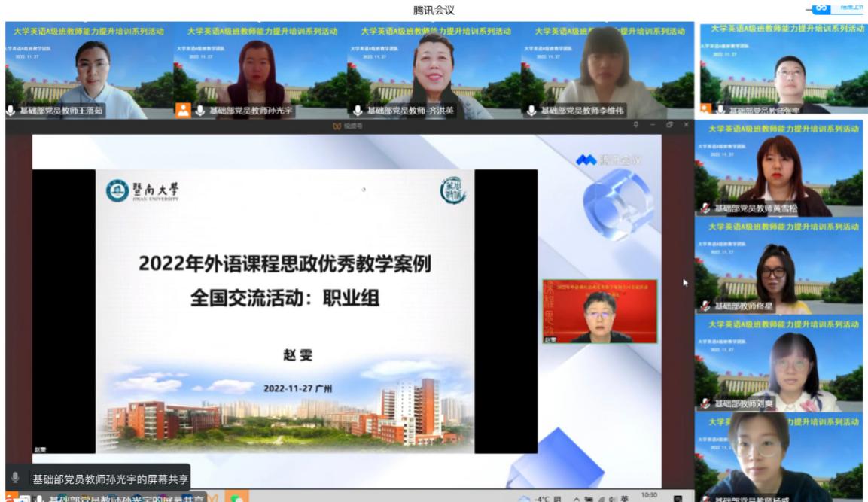Click the round seal logo on slide's top right

tap(453, 190)
